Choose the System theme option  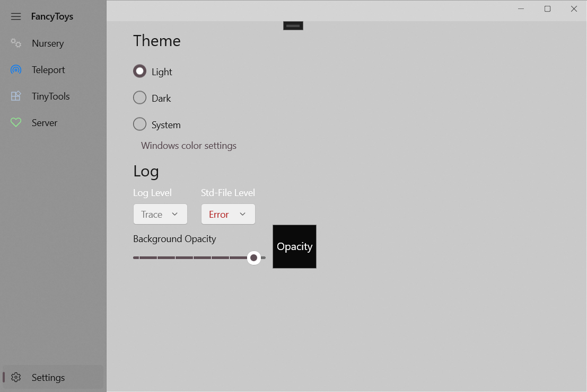click(139, 124)
